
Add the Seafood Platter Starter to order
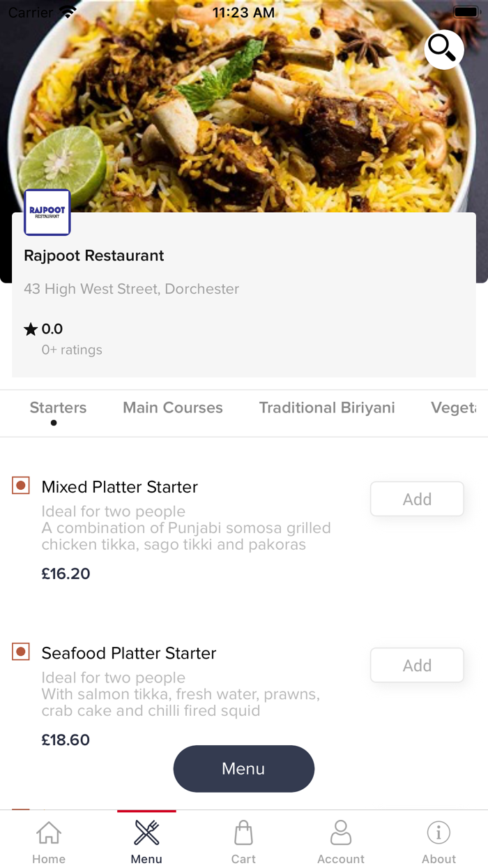[416, 665]
